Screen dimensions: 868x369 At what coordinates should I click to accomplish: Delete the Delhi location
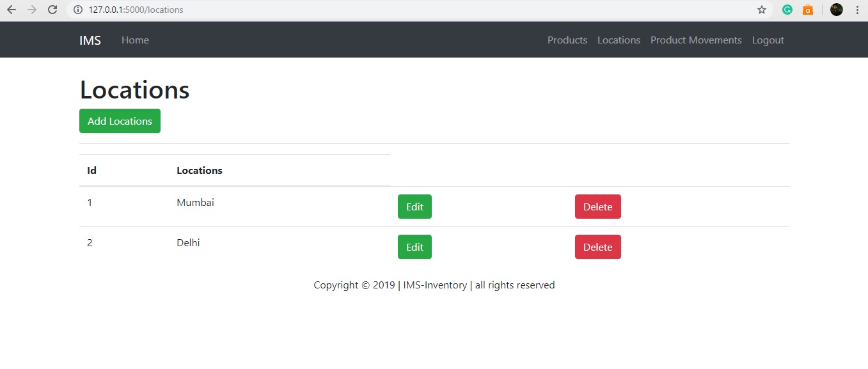tap(597, 246)
